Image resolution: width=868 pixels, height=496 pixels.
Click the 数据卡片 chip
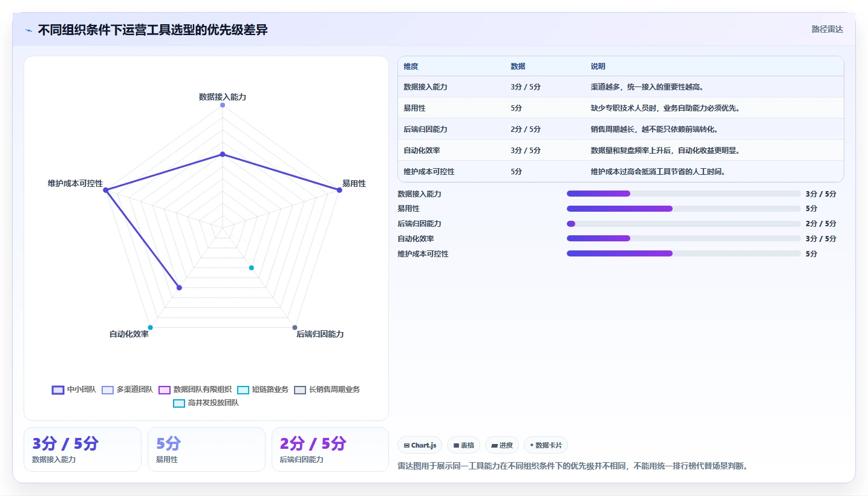[546, 445]
